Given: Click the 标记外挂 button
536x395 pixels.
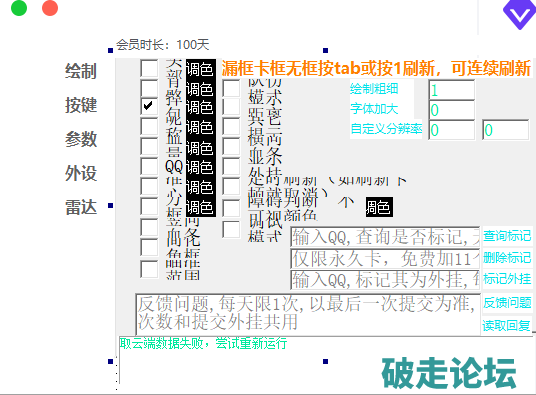Looking at the screenshot, I should coord(507,279).
